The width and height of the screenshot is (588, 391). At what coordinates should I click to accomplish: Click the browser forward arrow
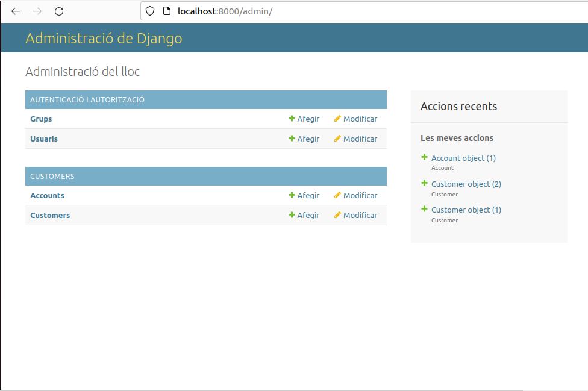37,11
